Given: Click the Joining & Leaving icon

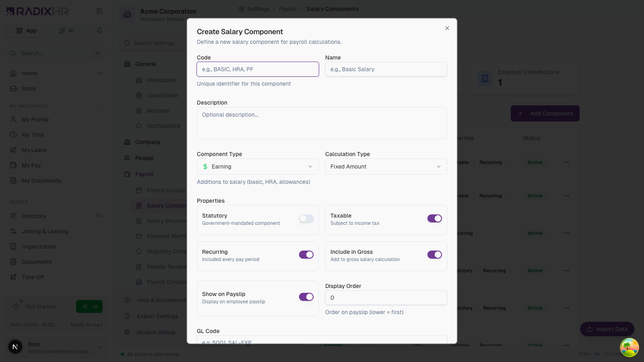Looking at the screenshot, I should coord(13,231).
